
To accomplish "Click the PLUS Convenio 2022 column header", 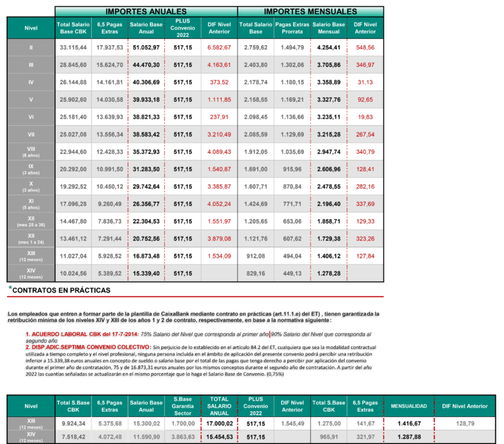I will 181,28.
